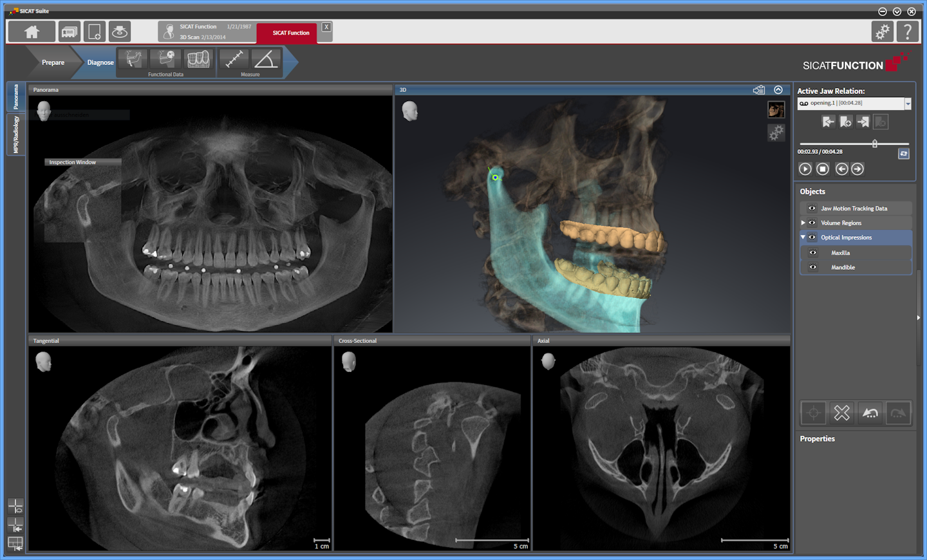
Task: Open the import data from disc icon
Action: coord(119,31)
